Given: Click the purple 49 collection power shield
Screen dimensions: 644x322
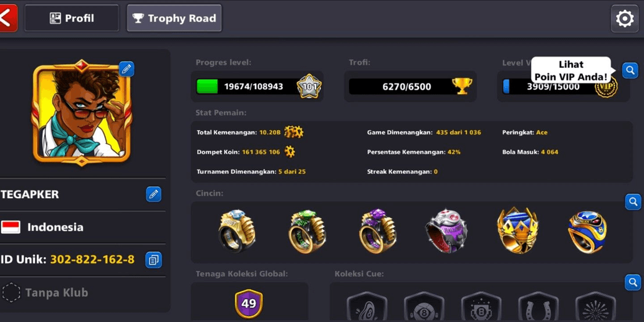Looking at the screenshot, I should click(249, 304).
